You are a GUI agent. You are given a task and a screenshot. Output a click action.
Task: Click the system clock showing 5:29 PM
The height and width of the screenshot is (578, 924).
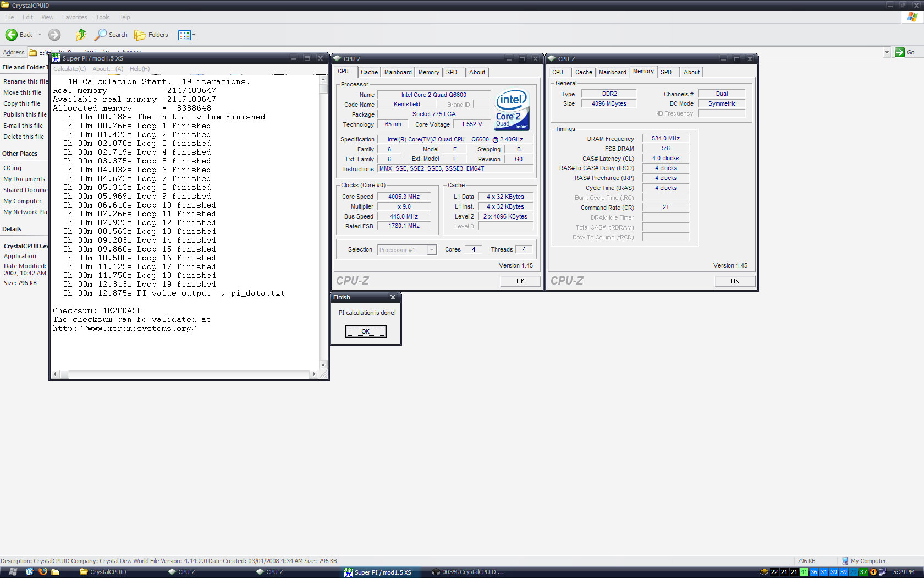pos(904,572)
